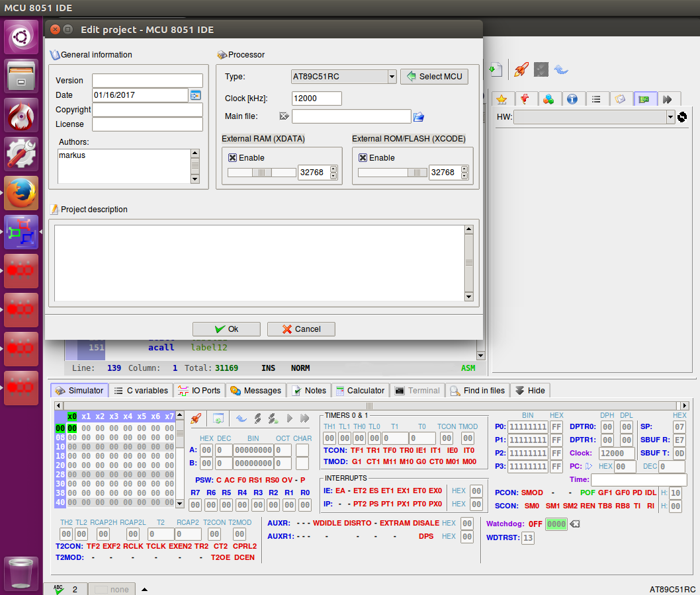This screenshot has width=700, height=595.
Task: Click the Clock kHz input field
Action: (x=317, y=99)
